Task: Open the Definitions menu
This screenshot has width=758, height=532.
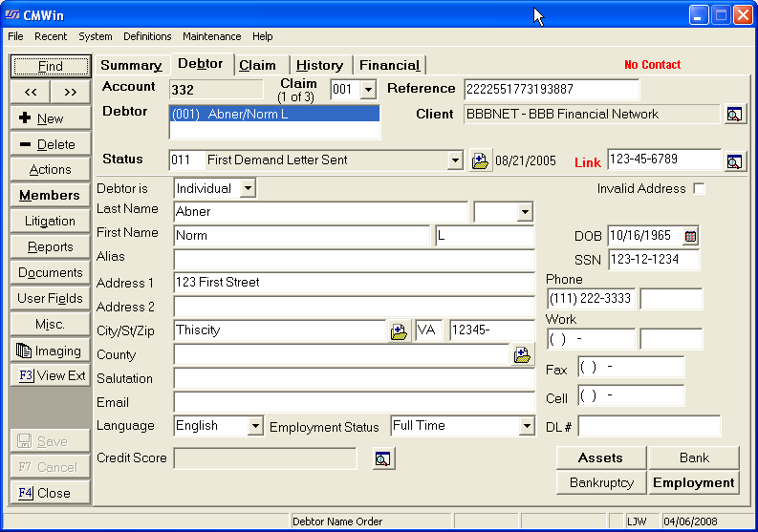Action: [x=147, y=36]
